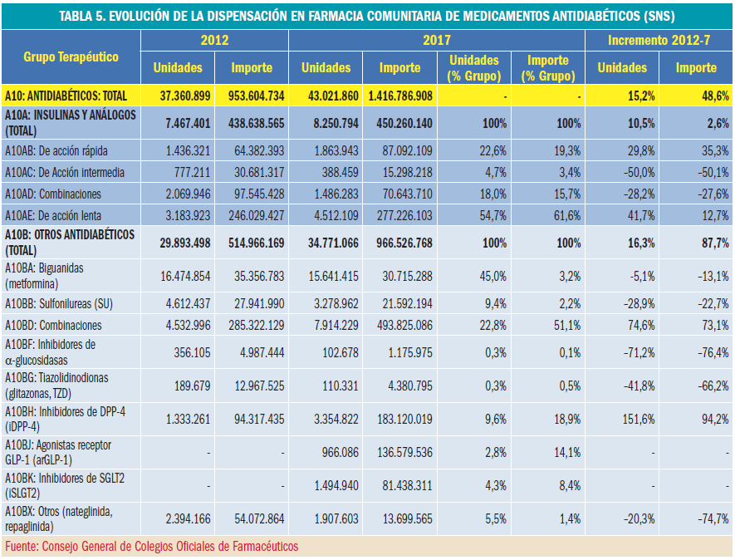
Task: Select the "A10: ANTIDIABÉTICOS: TOTAL" row label
Action: pyautogui.click(x=62, y=96)
